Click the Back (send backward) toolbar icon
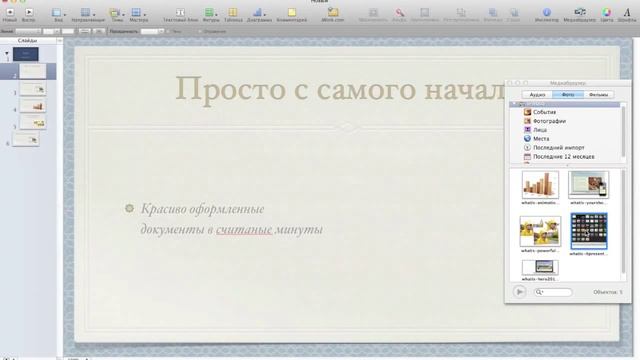Viewport: 640px width, 360px height. pyautogui.click(x=514, y=13)
